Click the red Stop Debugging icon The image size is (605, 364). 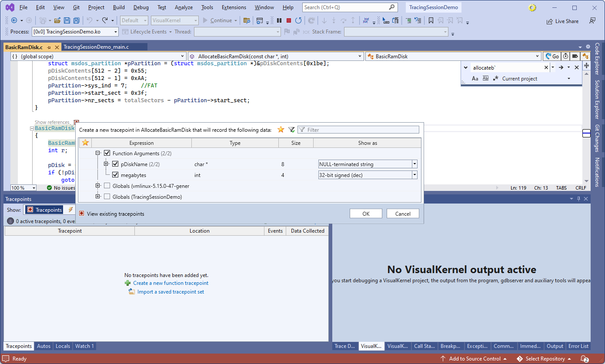289,20
